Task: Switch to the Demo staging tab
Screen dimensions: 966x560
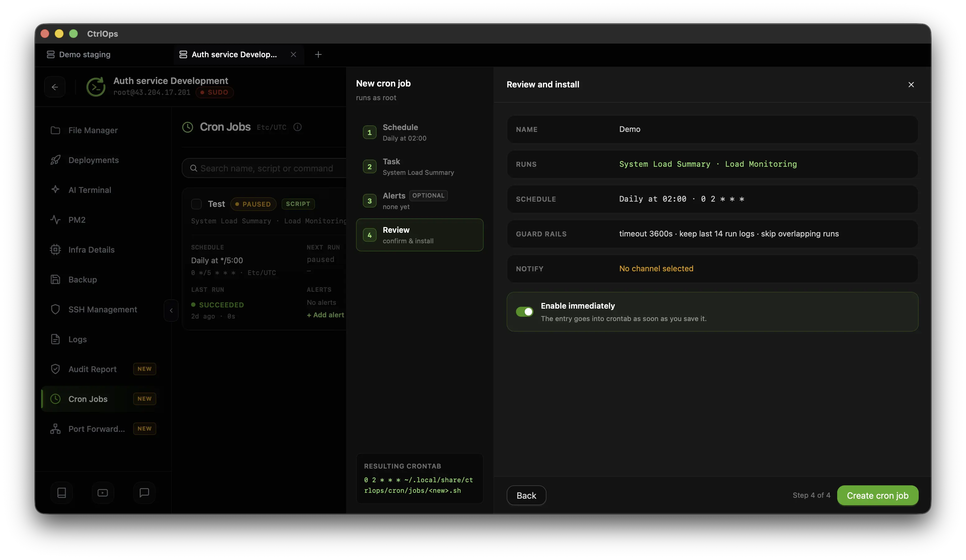Action: 79,55
